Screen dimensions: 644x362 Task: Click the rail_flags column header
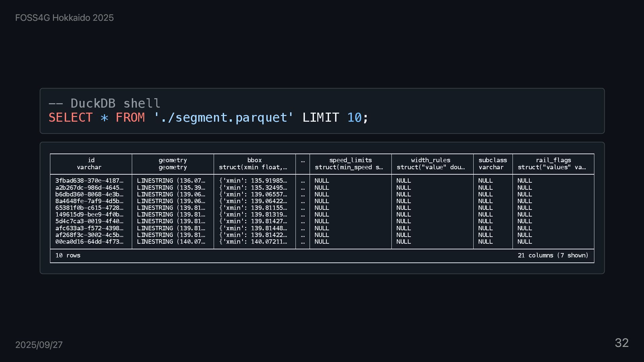[553, 160]
